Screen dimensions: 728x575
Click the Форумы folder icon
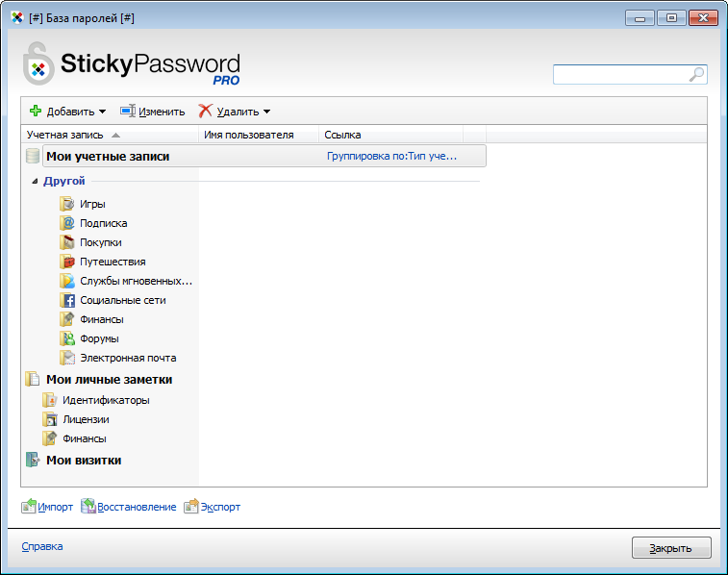[67, 338]
